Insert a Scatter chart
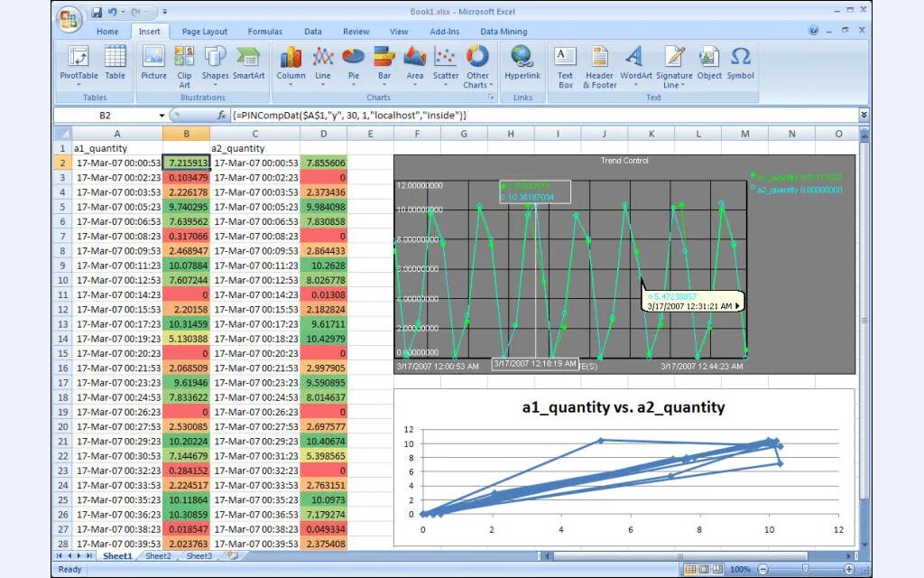924x578 pixels. [446, 66]
